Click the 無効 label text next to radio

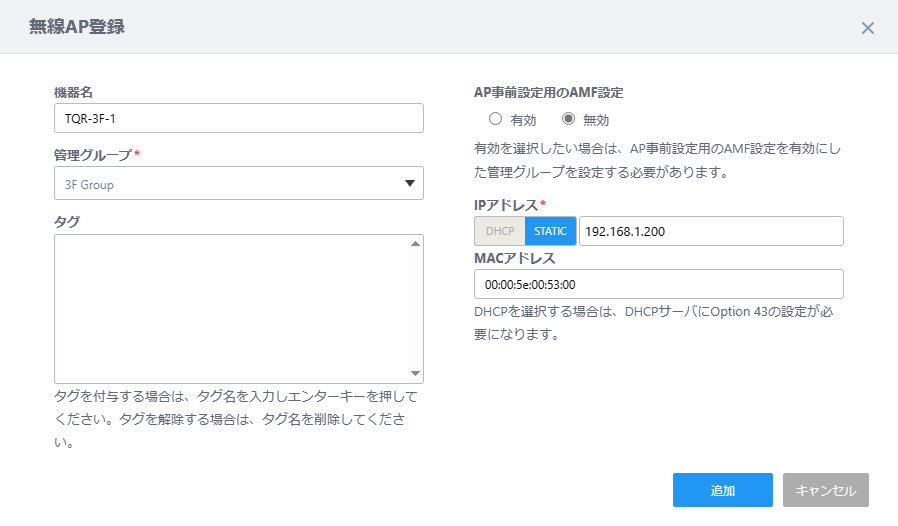pos(596,120)
